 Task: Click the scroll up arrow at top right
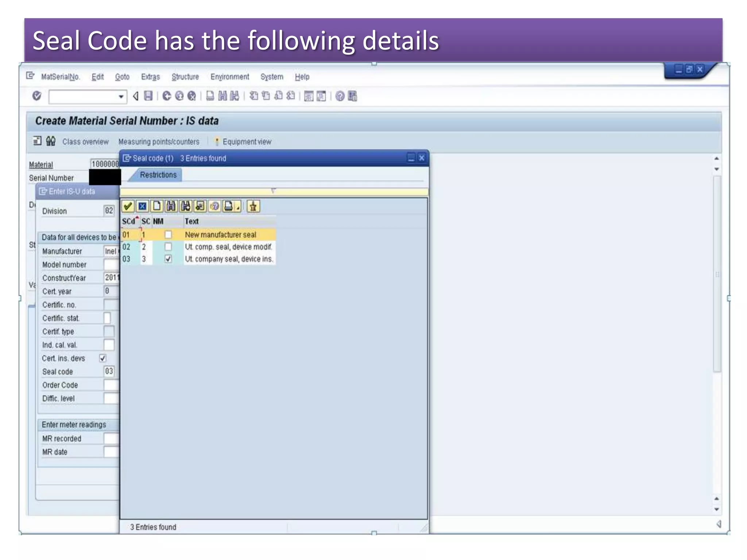[x=717, y=159]
